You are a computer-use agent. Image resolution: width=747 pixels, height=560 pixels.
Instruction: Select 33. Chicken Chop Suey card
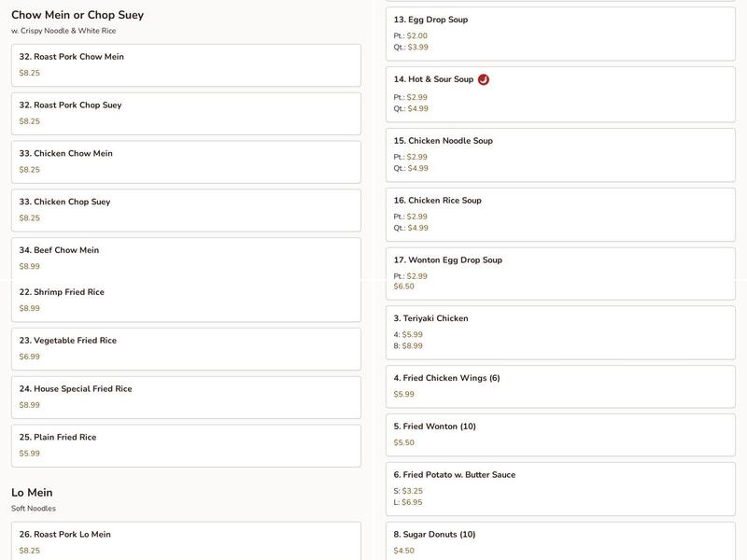coord(186,211)
